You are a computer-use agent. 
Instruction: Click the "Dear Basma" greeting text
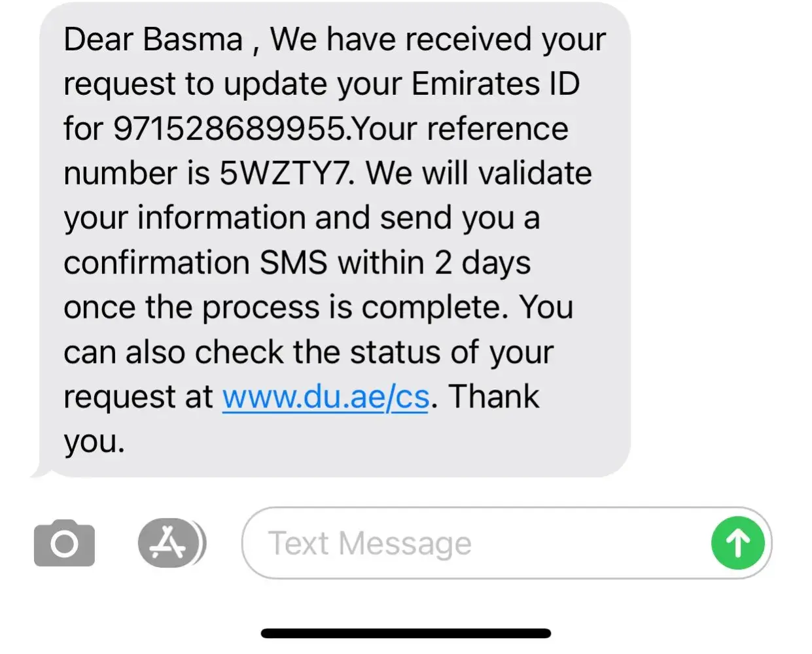tap(152, 39)
